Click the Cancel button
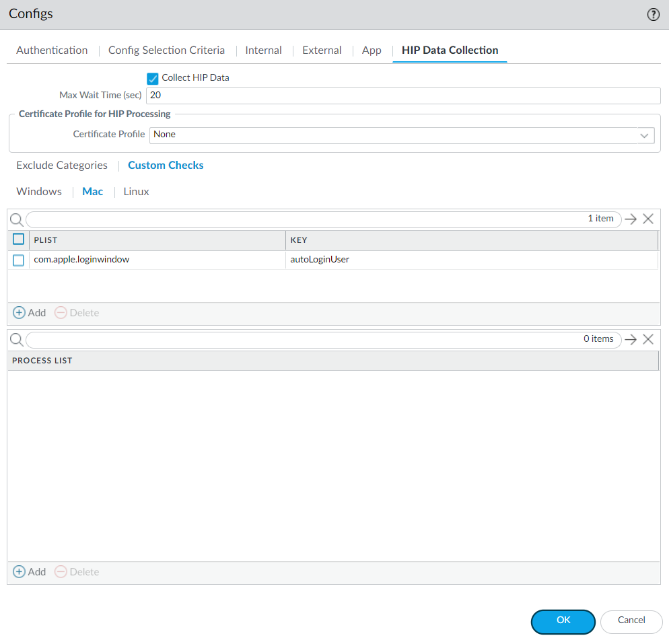 tap(631, 621)
